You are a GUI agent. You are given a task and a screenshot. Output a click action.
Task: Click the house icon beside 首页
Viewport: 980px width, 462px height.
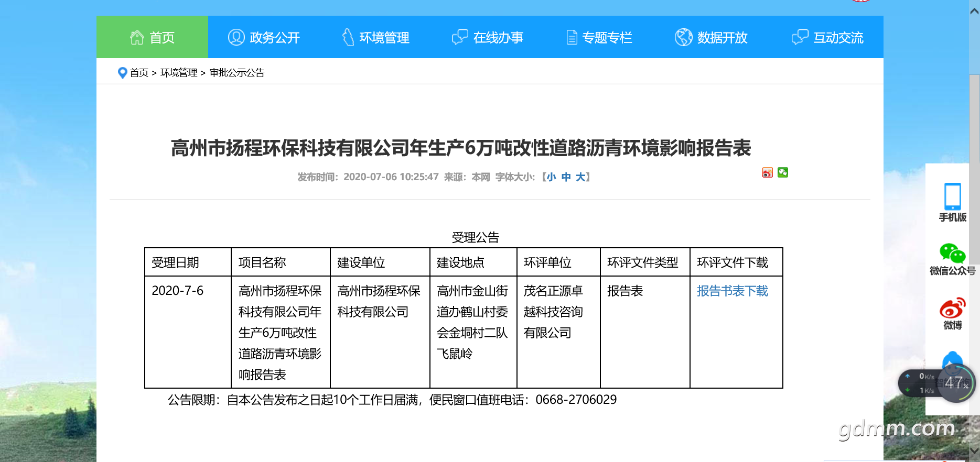[x=137, y=37]
